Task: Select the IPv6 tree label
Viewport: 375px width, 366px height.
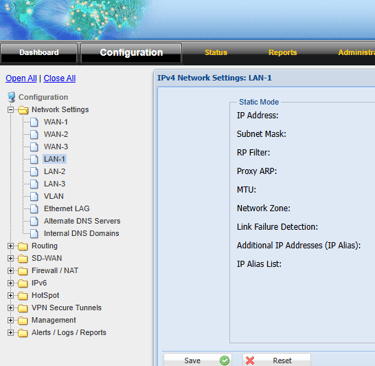Action: pos(39,283)
